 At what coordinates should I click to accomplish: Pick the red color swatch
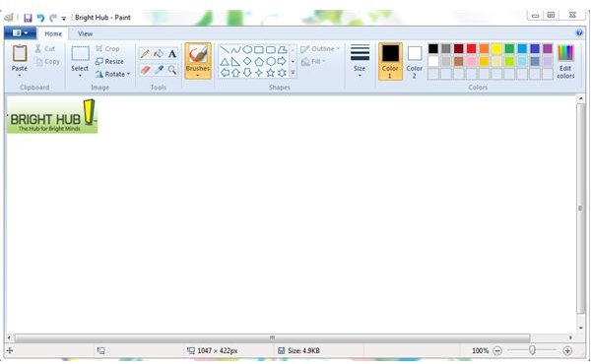click(471, 48)
